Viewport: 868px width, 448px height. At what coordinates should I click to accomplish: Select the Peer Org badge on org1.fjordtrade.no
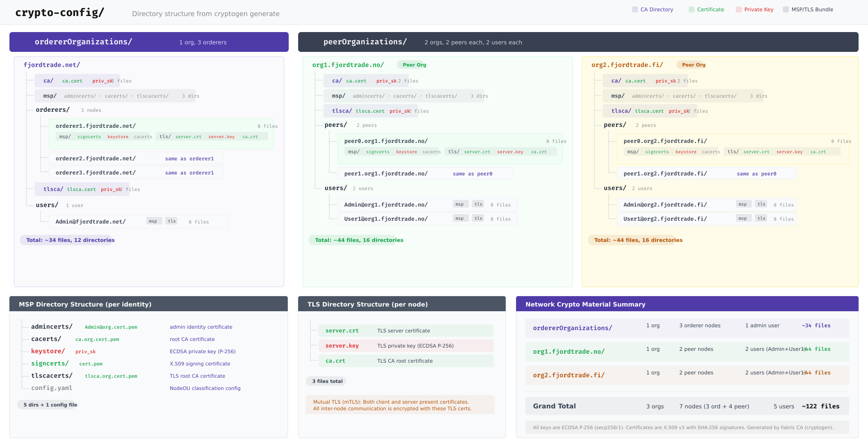(412, 65)
